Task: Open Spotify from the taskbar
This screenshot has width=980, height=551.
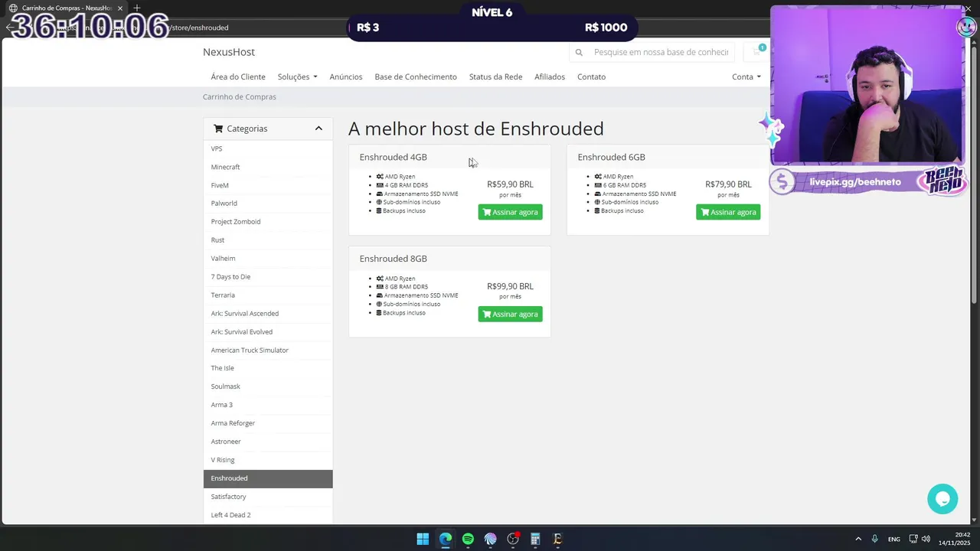Action: [468, 539]
